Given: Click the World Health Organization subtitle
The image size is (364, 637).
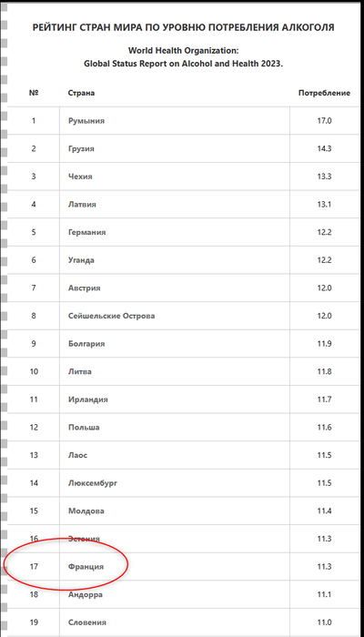Looking at the screenshot, I should coord(183,51).
